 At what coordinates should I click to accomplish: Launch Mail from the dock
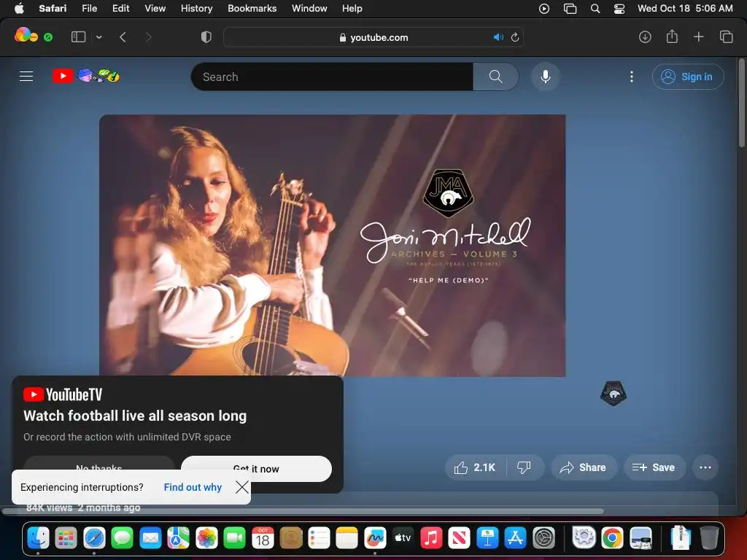[x=150, y=538]
